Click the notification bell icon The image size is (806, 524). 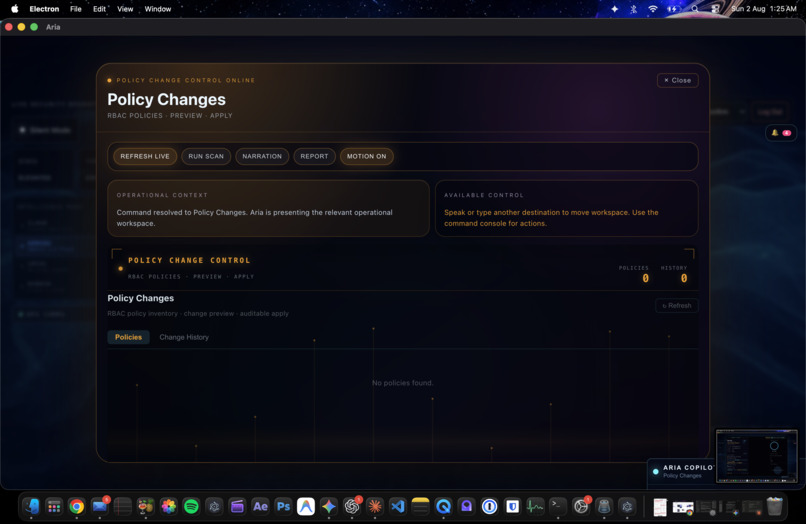(775, 133)
